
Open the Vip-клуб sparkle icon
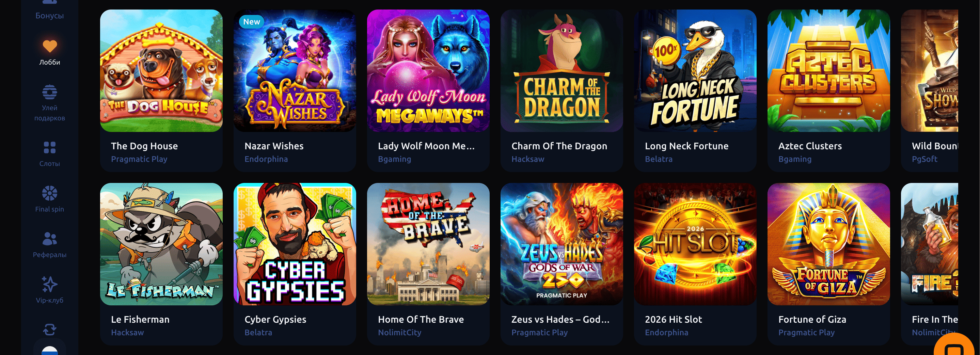[x=49, y=284]
